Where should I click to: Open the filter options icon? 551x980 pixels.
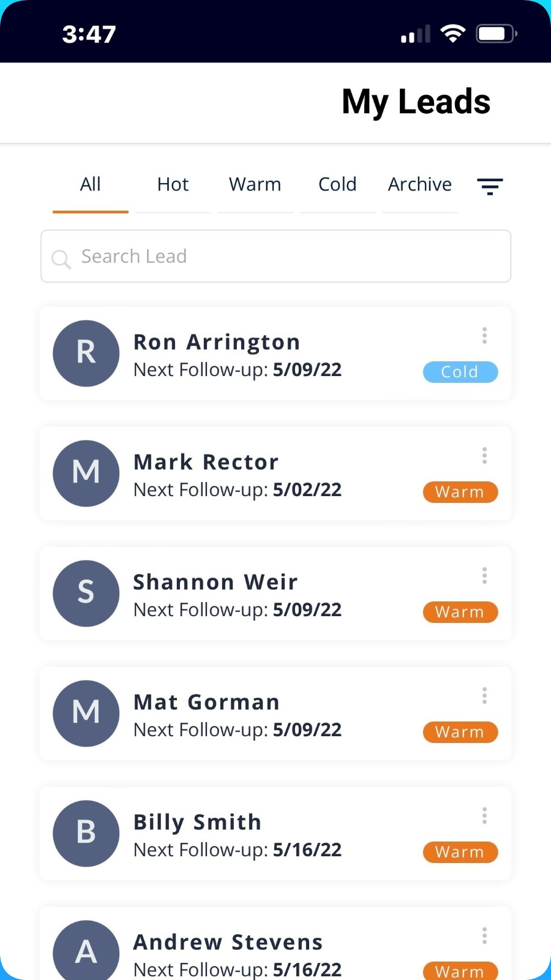point(490,186)
